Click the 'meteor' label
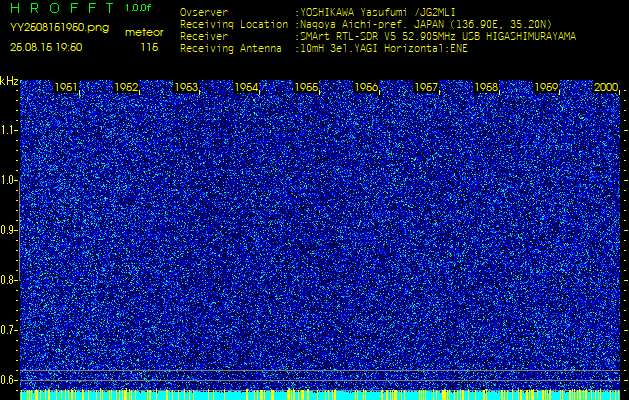Image resolution: width=629 pixels, height=400 pixels. [x=144, y=33]
